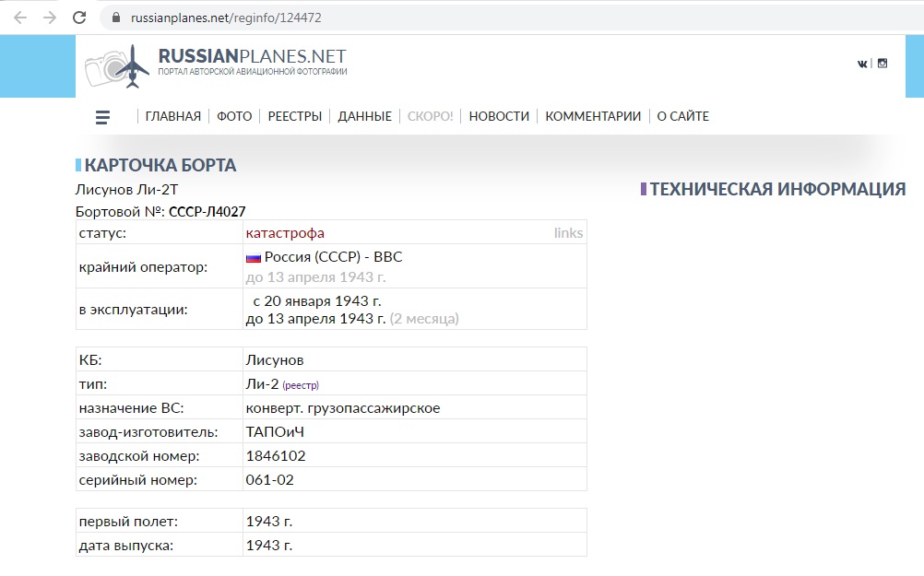
Task: Click board number СССР-Л4027
Action: (207, 211)
